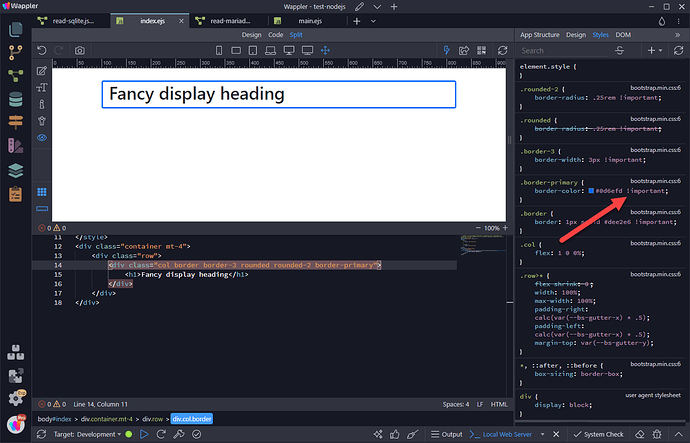Open the Routing signpost sidebar icon
The height and width of the screenshot is (443, 690).
(15, 122)
